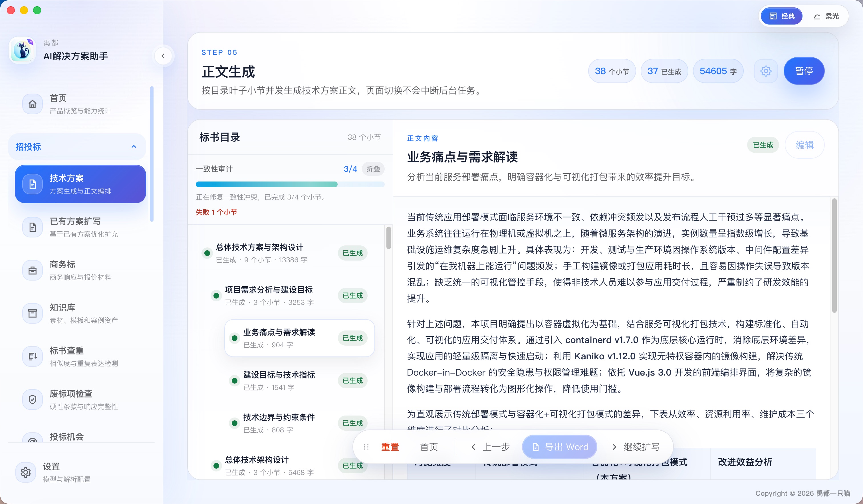Viewport: 863px width, 504px height.
Task: Open 技术边界与约束条件 subsection
Action: point(299,423)
